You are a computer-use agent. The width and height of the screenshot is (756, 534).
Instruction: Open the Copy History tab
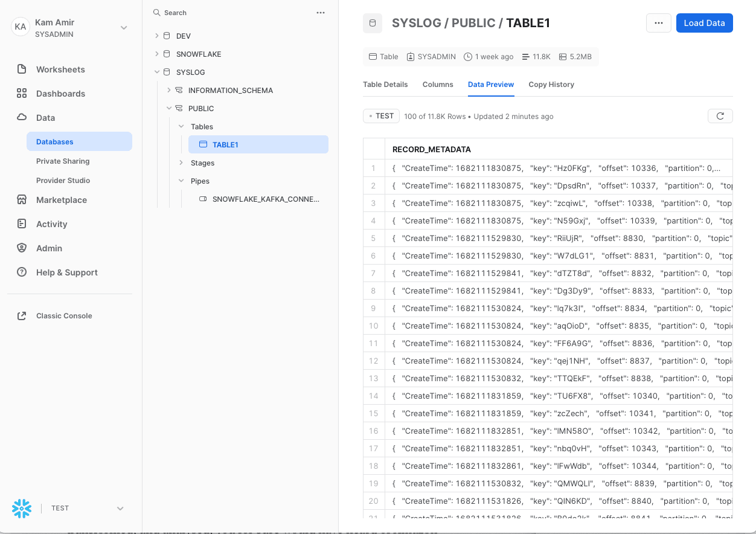coord(551,85)
